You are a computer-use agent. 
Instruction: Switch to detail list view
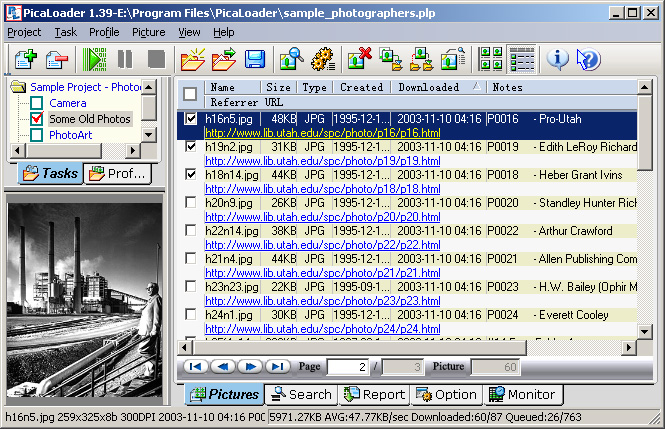522,59
